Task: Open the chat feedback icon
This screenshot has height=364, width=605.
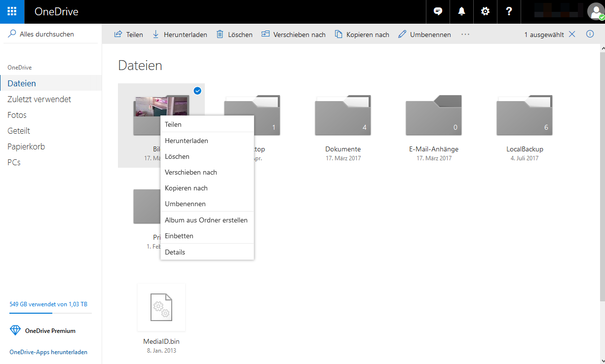Action: tap(438, 12)
